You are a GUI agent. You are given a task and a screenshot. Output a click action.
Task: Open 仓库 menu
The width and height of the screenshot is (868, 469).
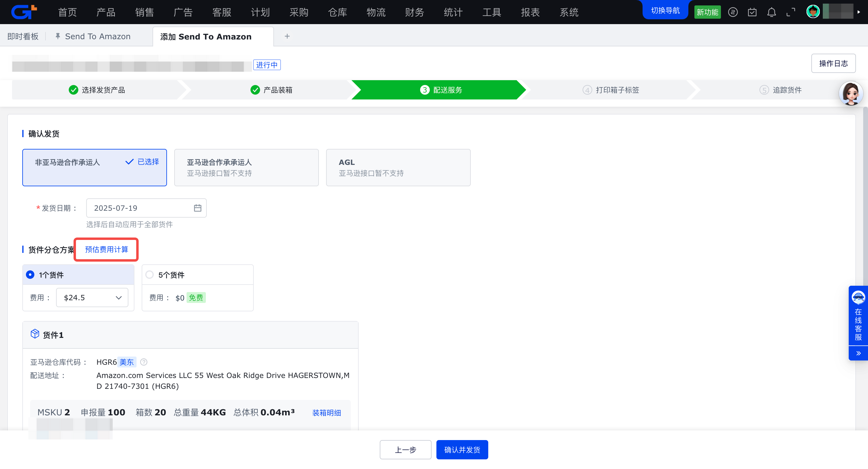point(337,12)
